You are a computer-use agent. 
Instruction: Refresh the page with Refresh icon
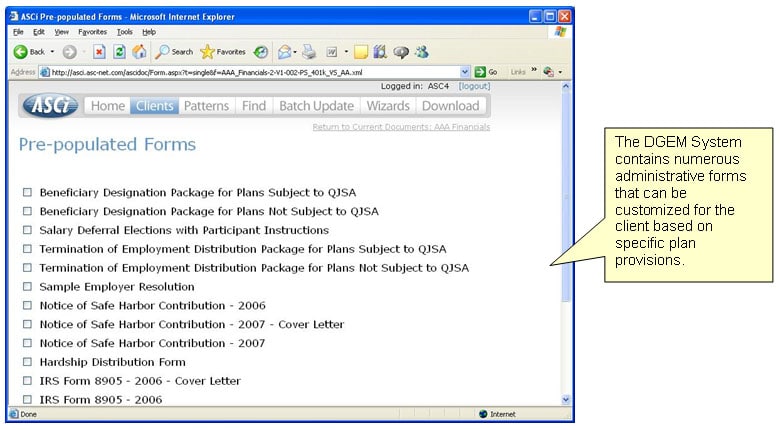tap(119, 52)
